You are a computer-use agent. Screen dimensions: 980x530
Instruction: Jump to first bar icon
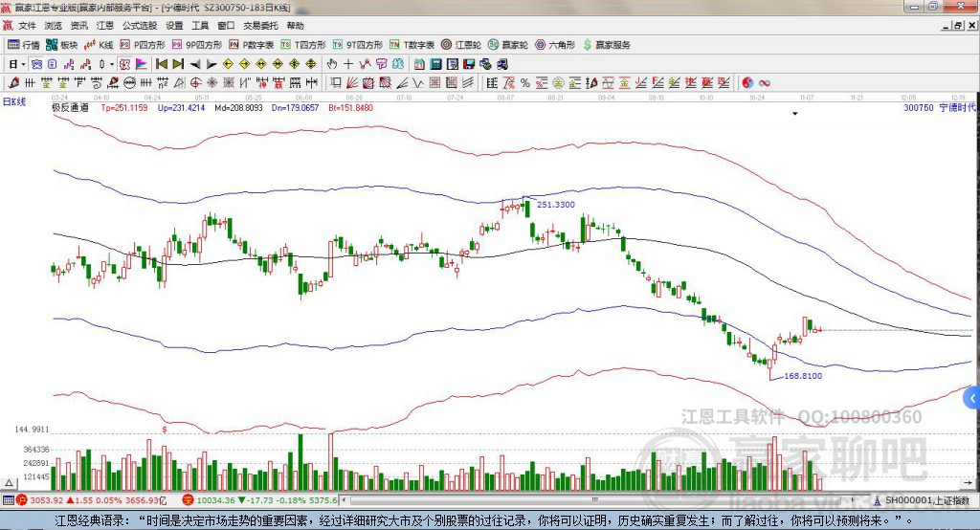tap(162, 64)
